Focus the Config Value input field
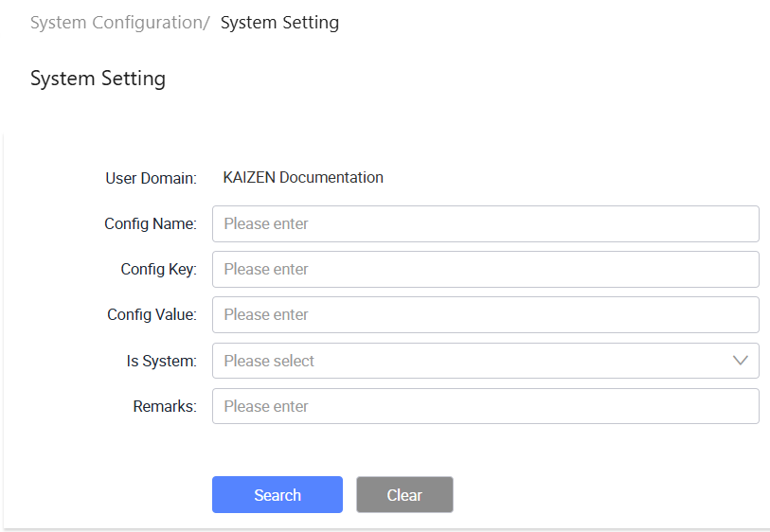This screenshot has width=770, height=532. (x=486, y=314)
